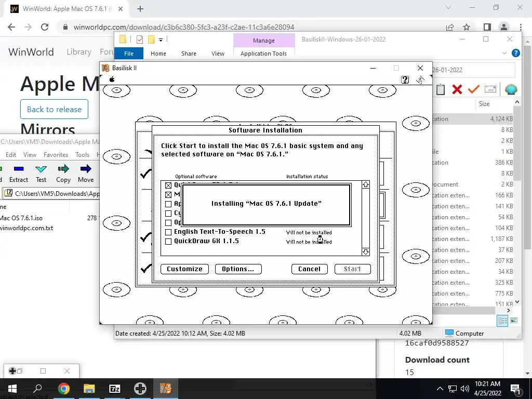Click 7-Zip Extract toolbar icon

click(19, 174)
